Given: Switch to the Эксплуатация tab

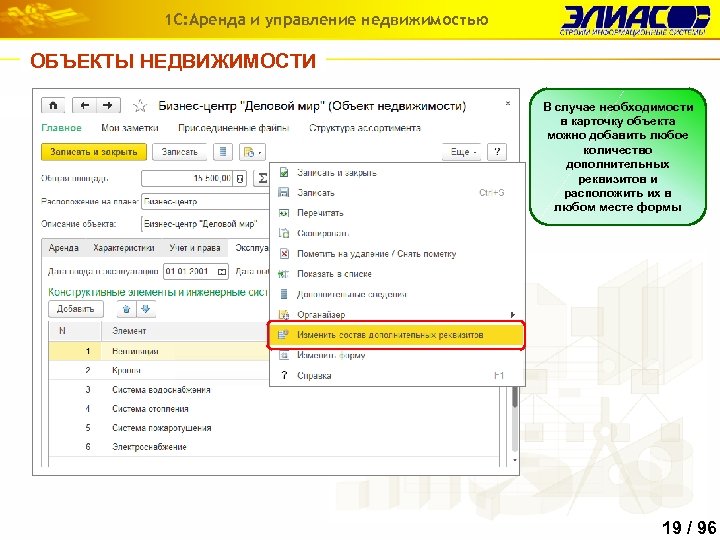Looking at the screenshot, I should pos(251,248).
